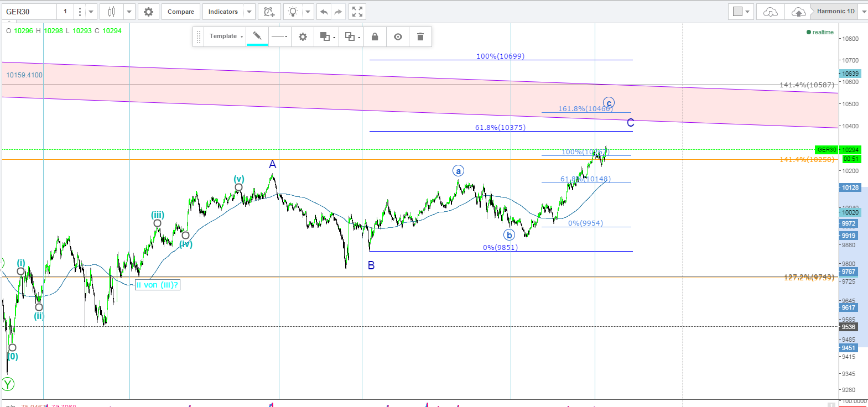Open drawing settings gear in floating toolbar

303,36
